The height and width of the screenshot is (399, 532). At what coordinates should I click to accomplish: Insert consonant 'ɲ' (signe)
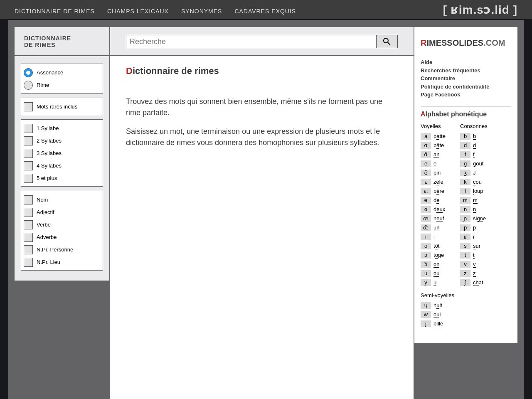[x=465, y=219]
